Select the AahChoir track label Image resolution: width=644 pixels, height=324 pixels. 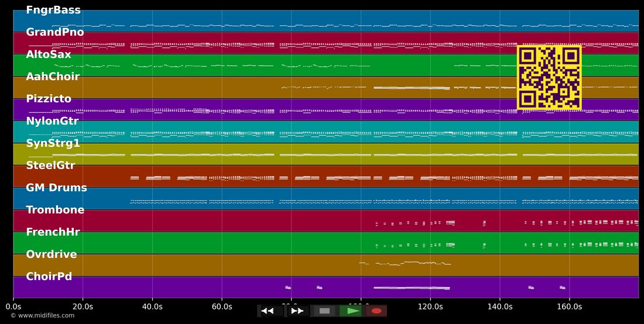53,76
